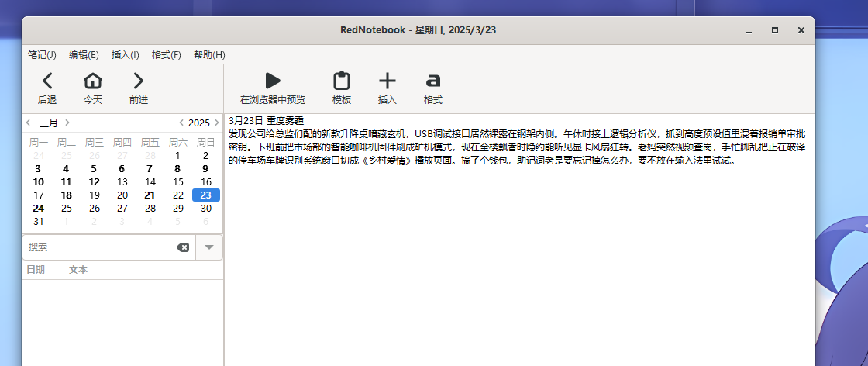This screenshot has height=366, width=868.
Task: Select March 13 in the calendar
Action: click(122, 181)
